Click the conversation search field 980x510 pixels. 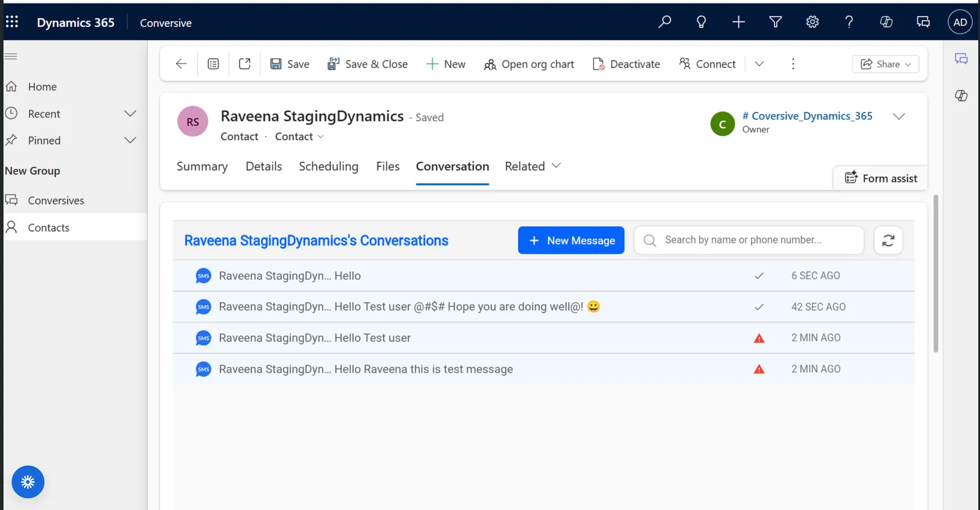[x=749, y=240]
